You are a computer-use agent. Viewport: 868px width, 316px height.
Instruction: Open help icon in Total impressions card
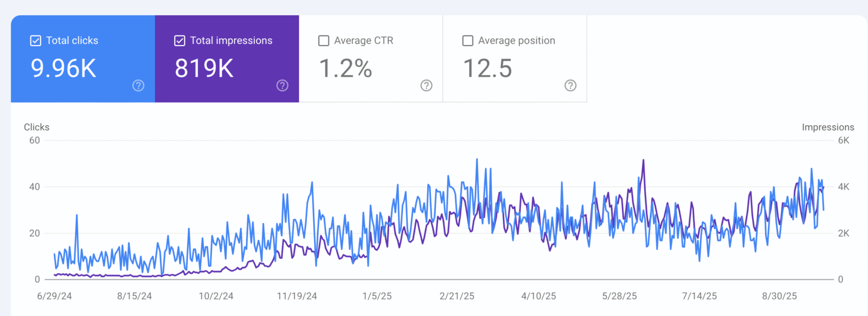[283, 85]
